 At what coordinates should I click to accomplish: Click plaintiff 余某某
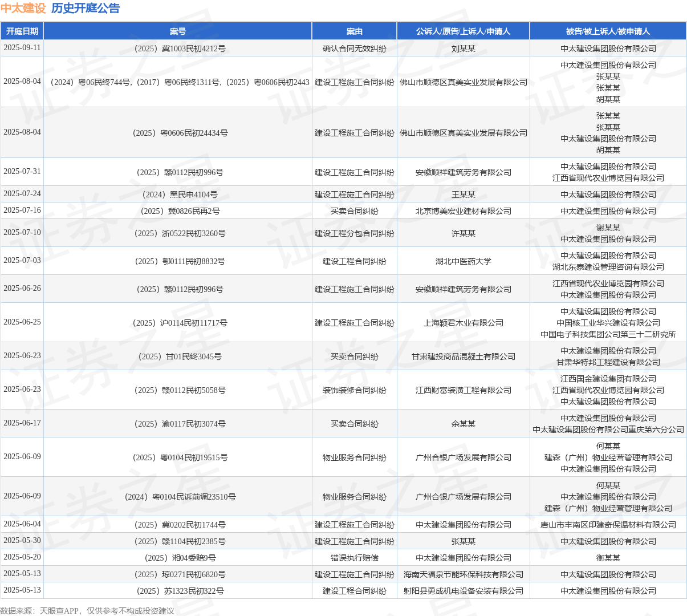pos(464,424)
